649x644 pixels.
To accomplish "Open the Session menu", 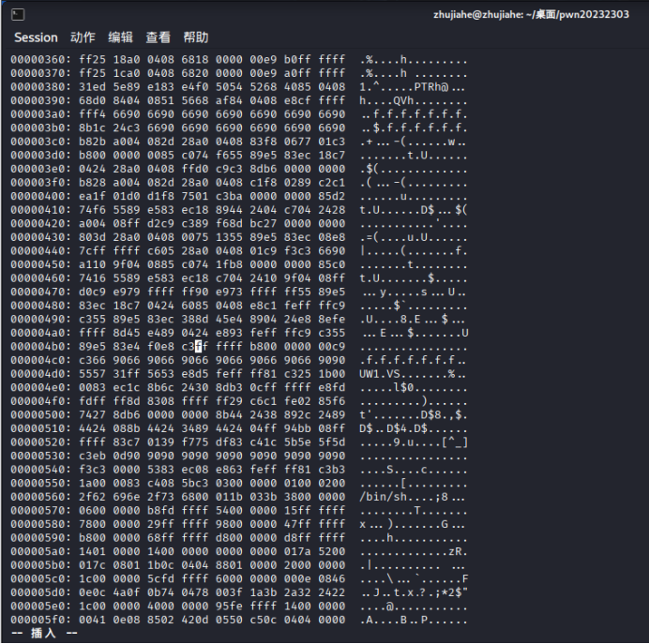I will coord(36,37).
